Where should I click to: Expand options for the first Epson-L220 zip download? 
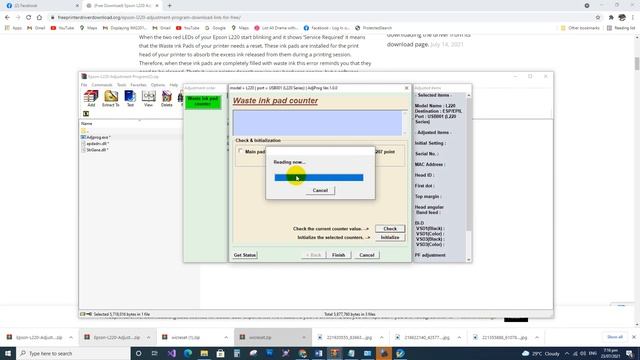click(x=71, y=338)
